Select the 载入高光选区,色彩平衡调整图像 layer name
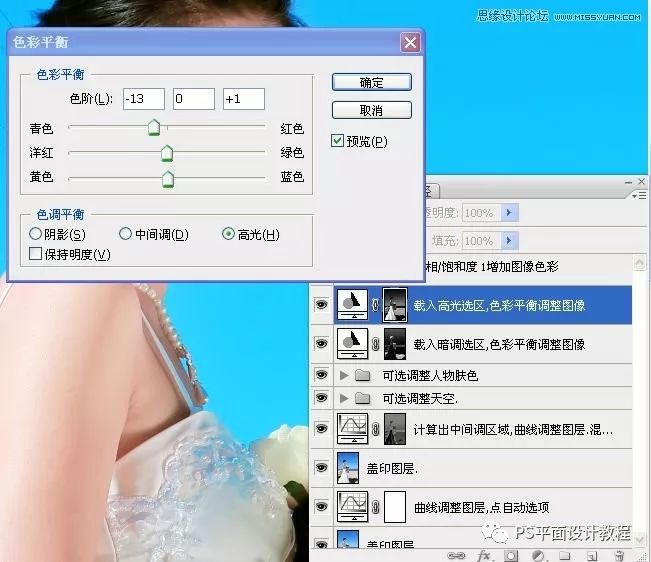651x562 pixels. (499, 305)
